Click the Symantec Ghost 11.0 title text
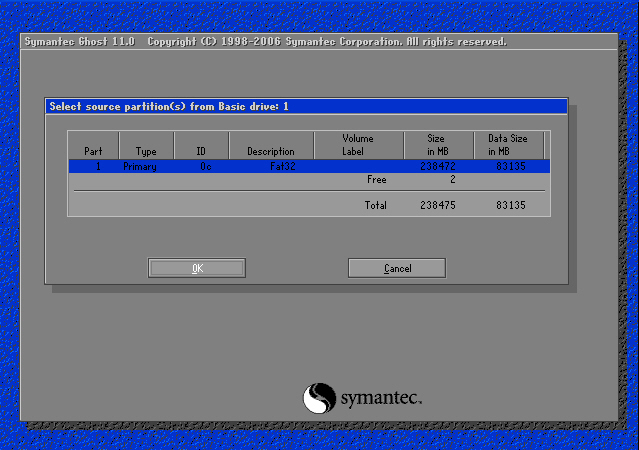 tap(79, 42)
